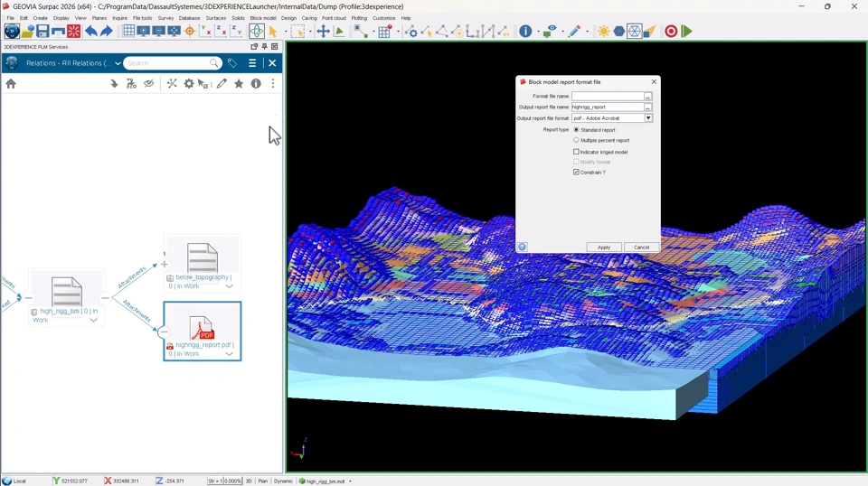Click the save floppy disk icon
The image size is (868, 486).
coord(42,32)
